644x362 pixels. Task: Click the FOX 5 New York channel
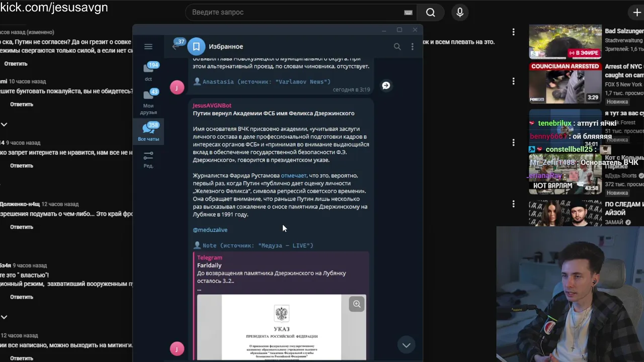(623, 84)
